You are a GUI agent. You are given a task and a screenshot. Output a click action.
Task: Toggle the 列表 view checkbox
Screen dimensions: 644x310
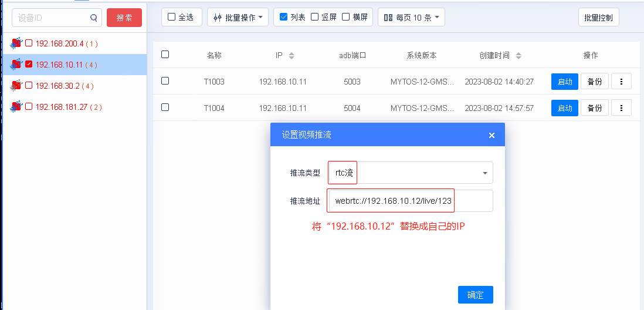click(283, 17)
